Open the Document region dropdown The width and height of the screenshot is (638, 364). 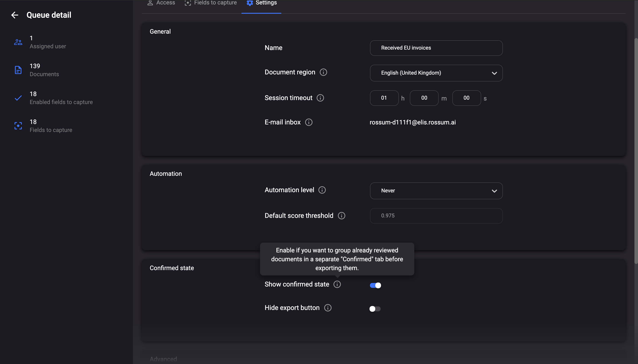coord(436,73)
